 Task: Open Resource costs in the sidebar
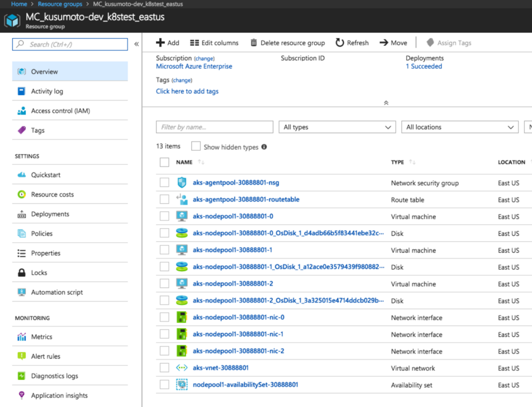pos(70,194)
